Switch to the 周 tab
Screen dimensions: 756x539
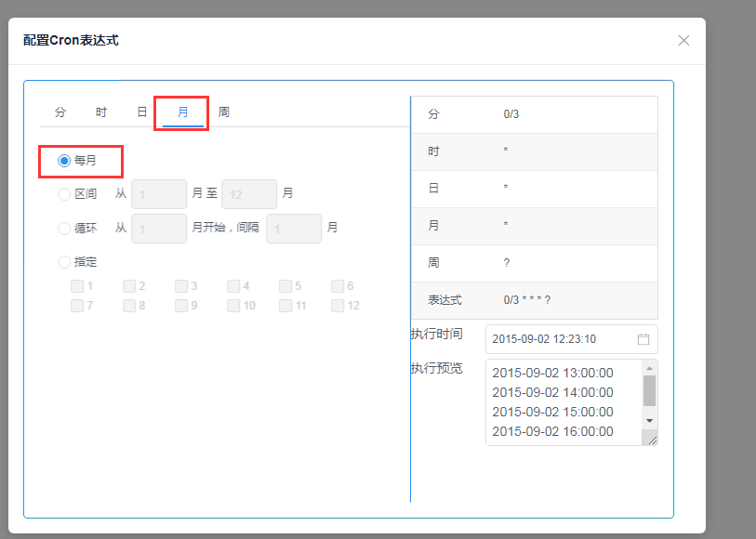(x=224, y=112)
